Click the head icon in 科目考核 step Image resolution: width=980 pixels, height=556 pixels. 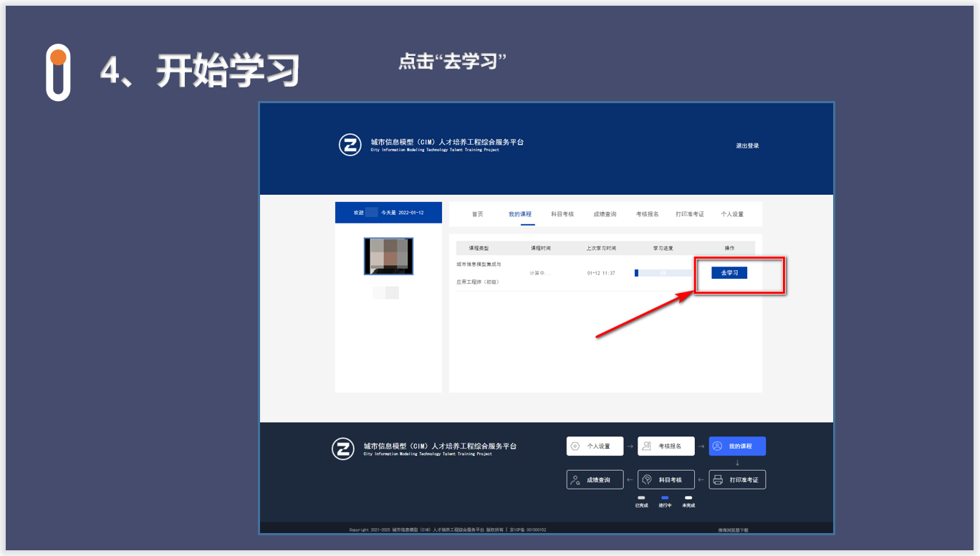point(646,480)
